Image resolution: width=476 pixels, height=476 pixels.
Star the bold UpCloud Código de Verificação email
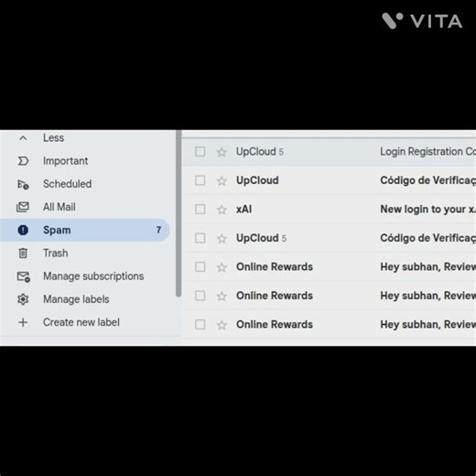[x=222, y=180]
